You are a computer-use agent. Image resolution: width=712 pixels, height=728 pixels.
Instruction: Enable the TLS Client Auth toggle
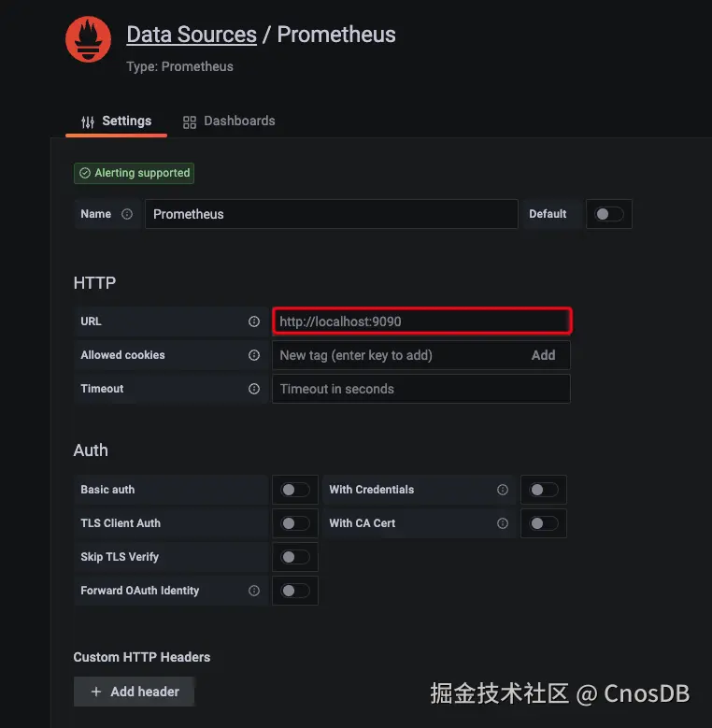pyautogui.click(x=295, y=523)
